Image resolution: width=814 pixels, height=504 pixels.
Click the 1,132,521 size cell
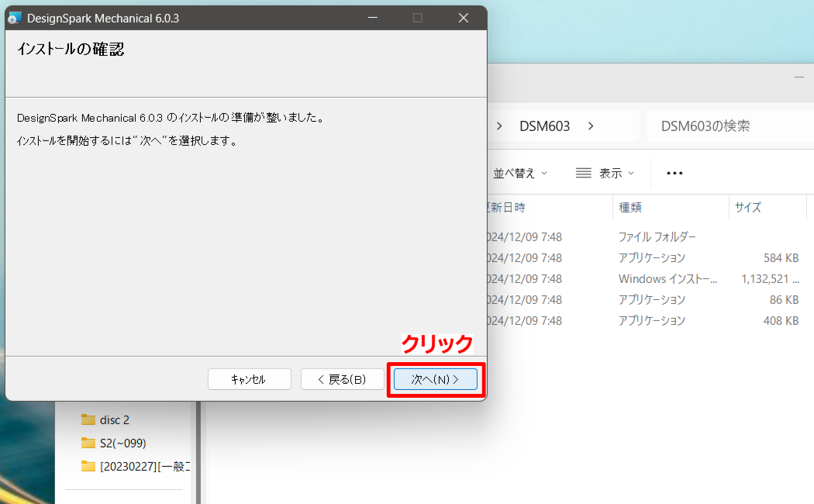pos(770,278)
